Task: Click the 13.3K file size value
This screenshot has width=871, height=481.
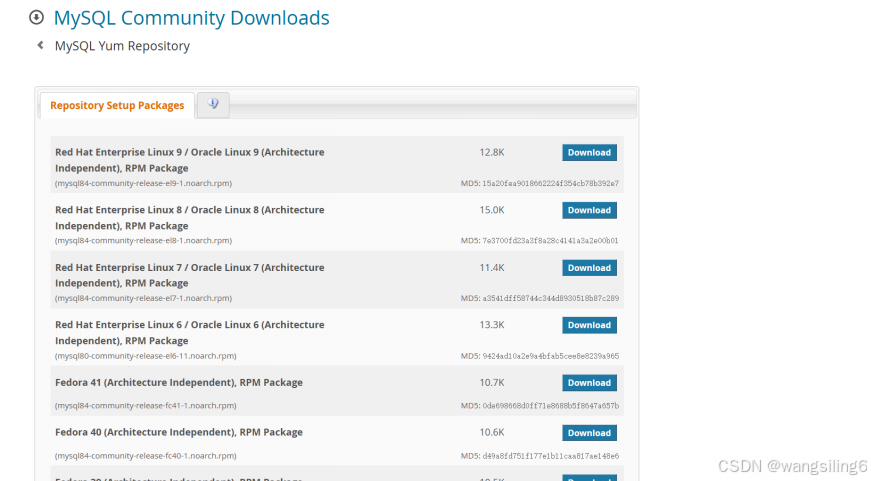Action: (x=492, y=325)
